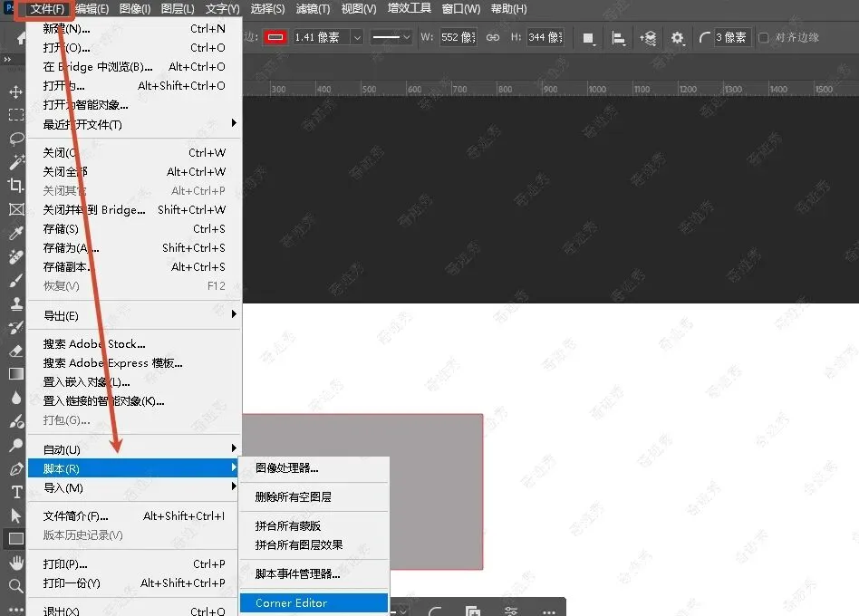Screen dimensions: 859x616
Task: Select the Pen tool
Action: [x=16, y=468]
